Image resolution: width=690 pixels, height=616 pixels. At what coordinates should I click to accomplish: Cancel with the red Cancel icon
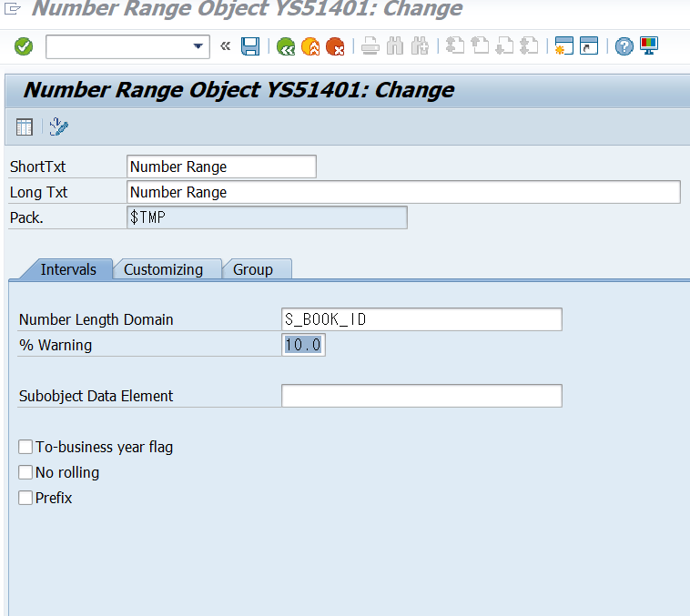[335, 46]
